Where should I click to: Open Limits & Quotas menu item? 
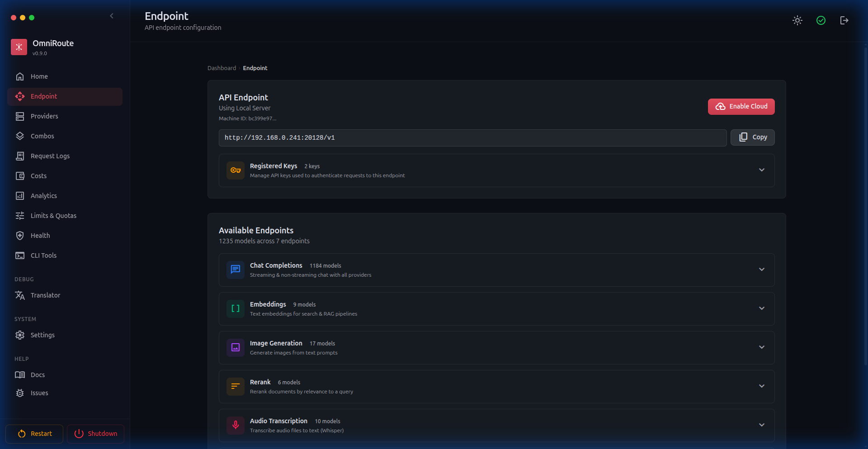click(x=53, y=216)
